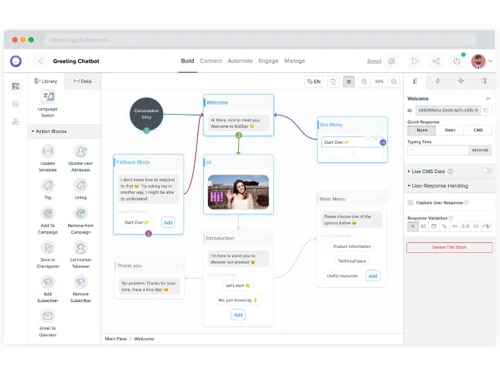Viewport: 500px width, 375px height.
Task: Click Add in the Main Menu block
Action: [x=373, y=276]
